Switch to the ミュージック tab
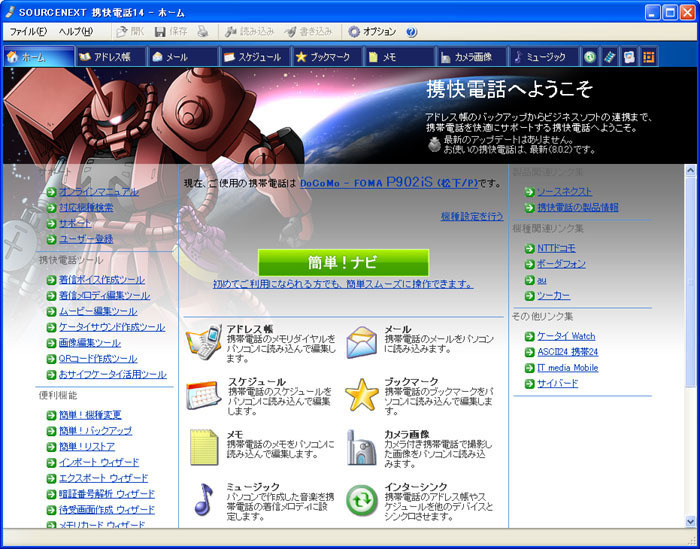 point(544,57)
